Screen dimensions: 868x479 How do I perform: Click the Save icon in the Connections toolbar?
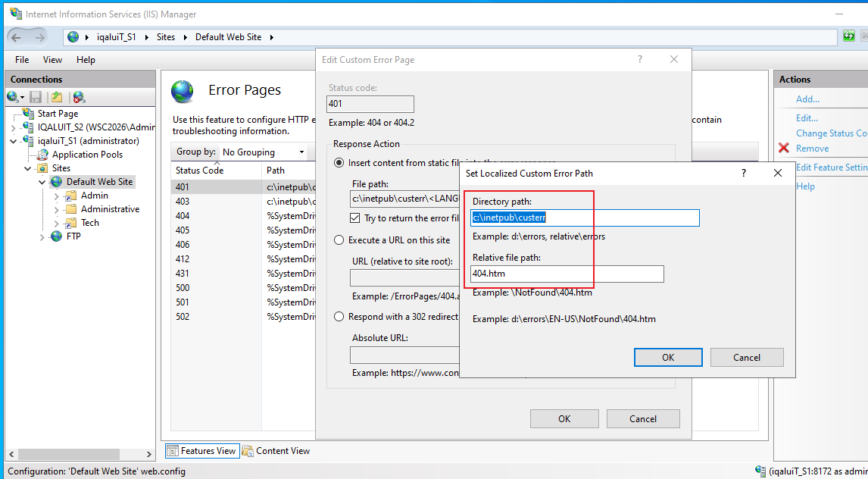[36, 98]
